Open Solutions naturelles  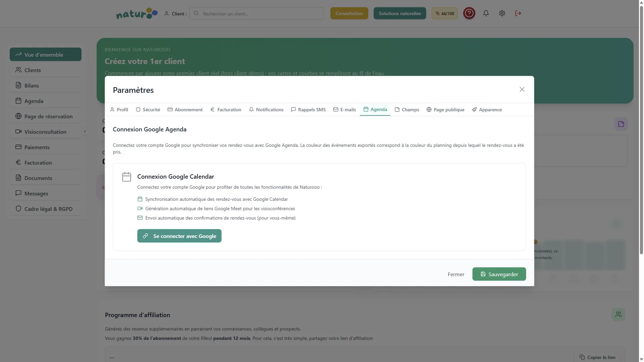click(x=400, y=13)
